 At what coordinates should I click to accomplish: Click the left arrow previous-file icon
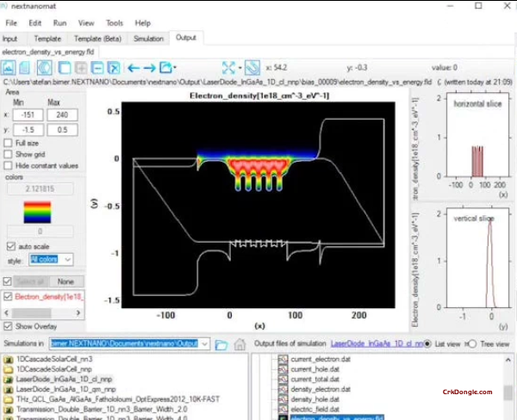tap(134, 67)
